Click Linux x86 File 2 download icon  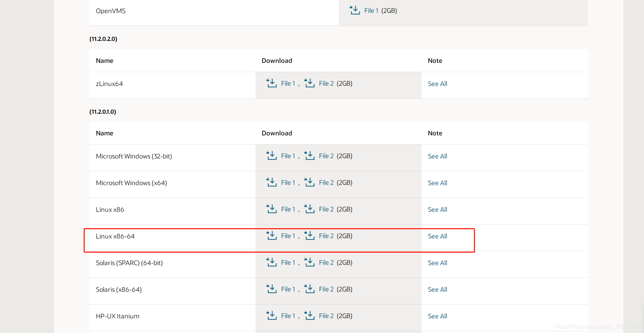[x=310, y=209]
